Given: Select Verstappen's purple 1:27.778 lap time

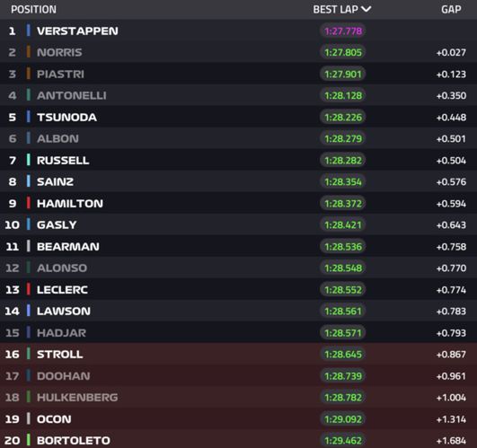Looking at the screenshot, I should pos(343,31).
